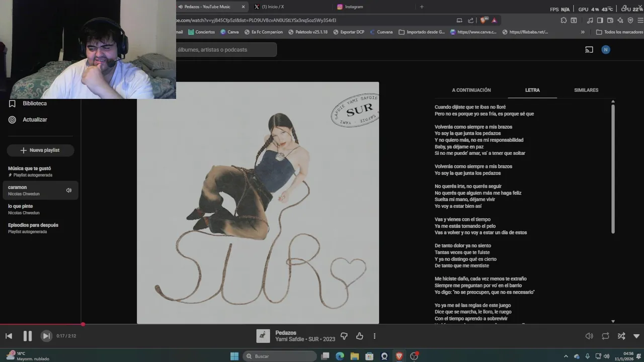Dislike the song Pedazos
The width and height of the screenshot is (644, 362).
click(x=344, y=336)
